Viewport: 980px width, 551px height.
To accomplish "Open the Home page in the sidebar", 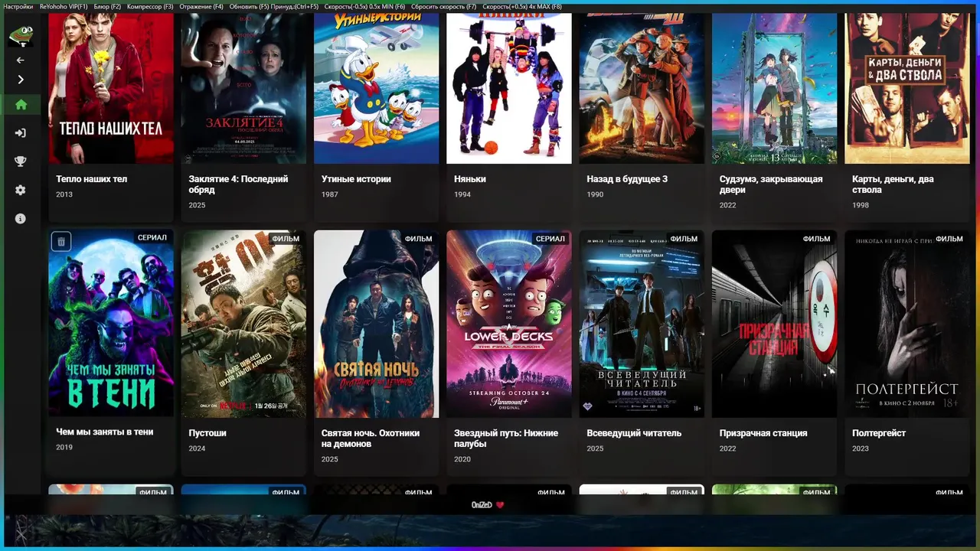I will tap(21, 105).
